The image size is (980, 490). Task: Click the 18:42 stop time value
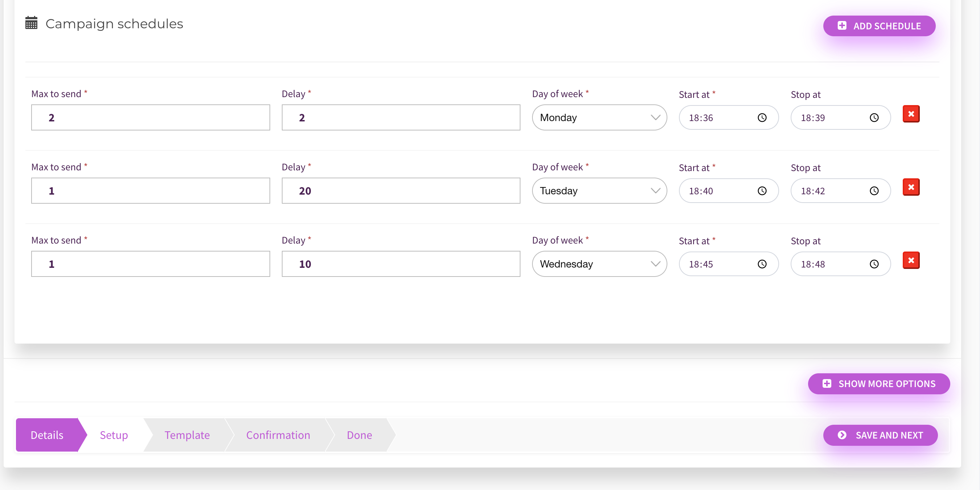(x=812, y=191)
